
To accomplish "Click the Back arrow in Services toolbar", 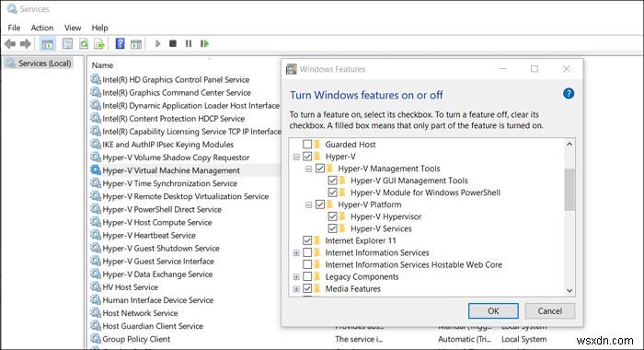I will coord(10,43).
